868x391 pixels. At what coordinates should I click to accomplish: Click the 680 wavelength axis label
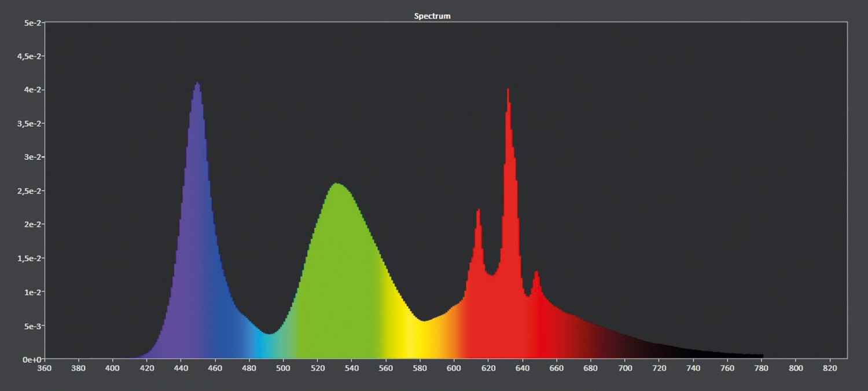click(591, 368)
